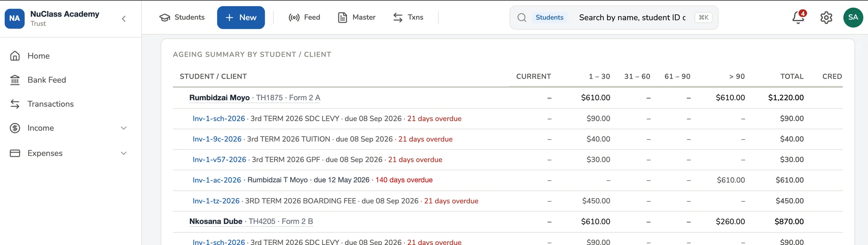Open invoice Inv-1-9c-2026
The width and height of the screenshot is (868, 245).
tap(217, 139)
